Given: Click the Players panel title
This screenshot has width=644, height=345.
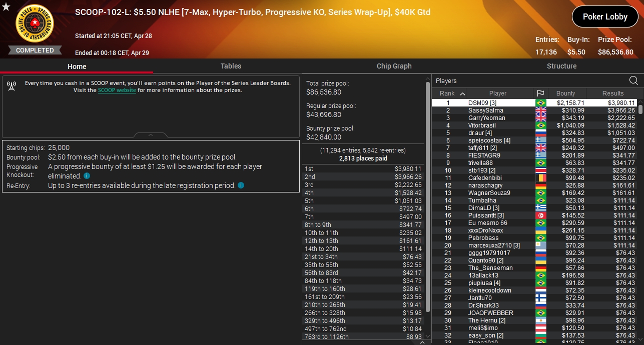Looking at the screenshot, I should tap(446, 80).
